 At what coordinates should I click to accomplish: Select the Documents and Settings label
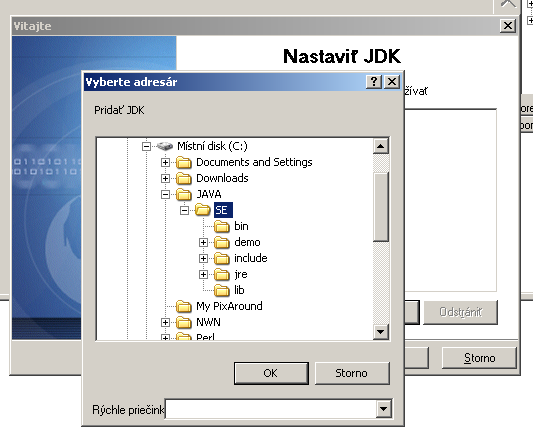[254, 162]
